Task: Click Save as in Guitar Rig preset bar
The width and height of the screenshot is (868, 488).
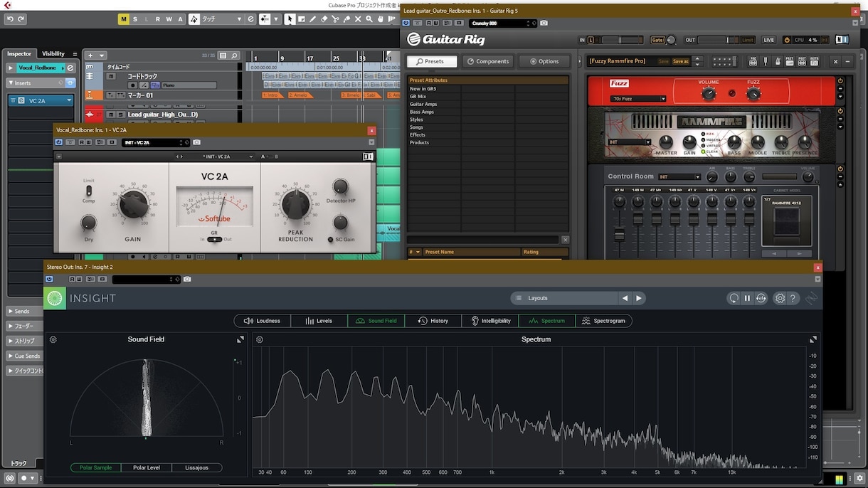Action: [681, 61]
